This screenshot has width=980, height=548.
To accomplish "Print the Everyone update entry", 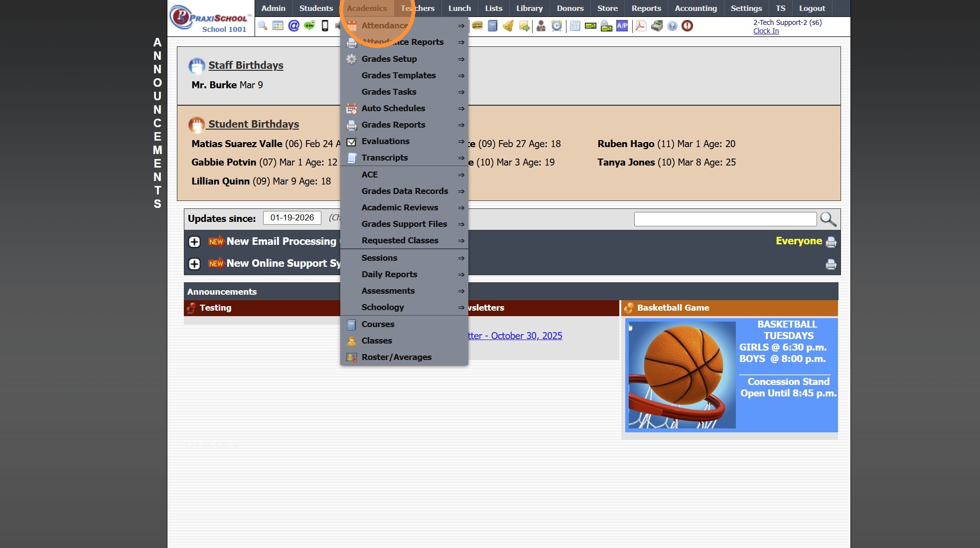I will point(831,242).
